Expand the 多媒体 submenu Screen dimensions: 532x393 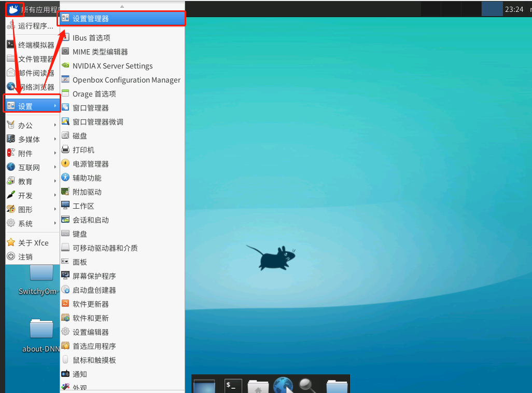coord(32,139)
